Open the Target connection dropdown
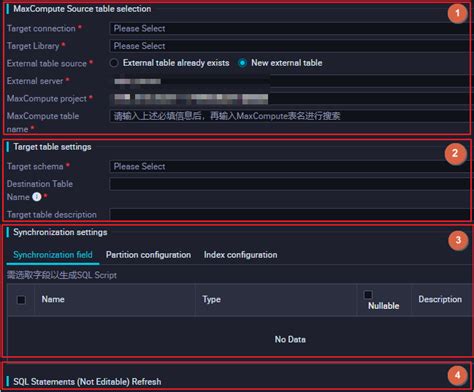Screen dimensions: 474x392 [289, 29]
